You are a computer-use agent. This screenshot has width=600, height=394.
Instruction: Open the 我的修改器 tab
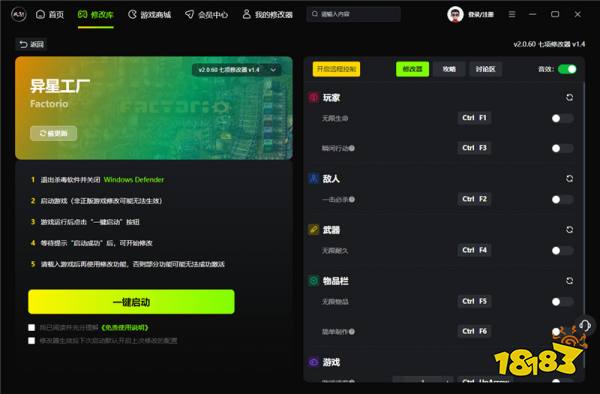[x=267, y=15]
